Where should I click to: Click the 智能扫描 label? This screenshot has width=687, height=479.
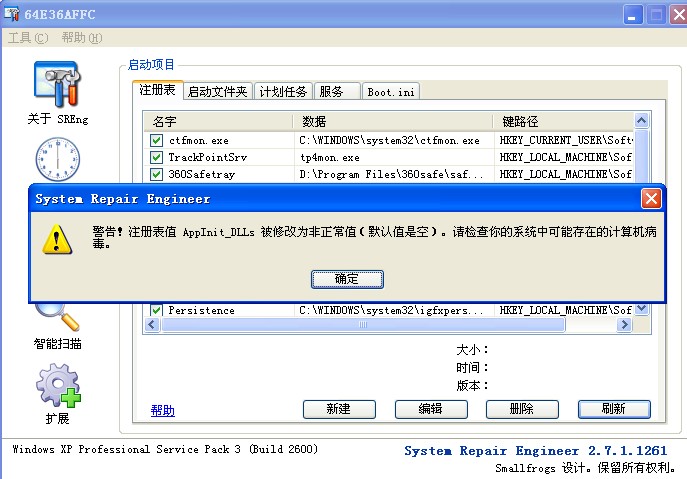click(57, 344)
